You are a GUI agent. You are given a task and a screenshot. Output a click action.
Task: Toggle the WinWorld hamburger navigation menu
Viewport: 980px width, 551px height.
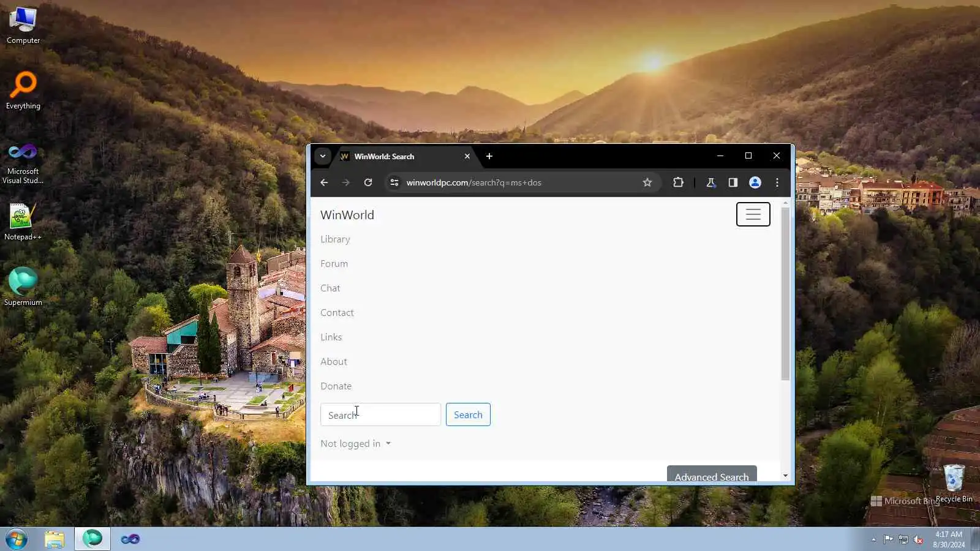click(753, 214)
